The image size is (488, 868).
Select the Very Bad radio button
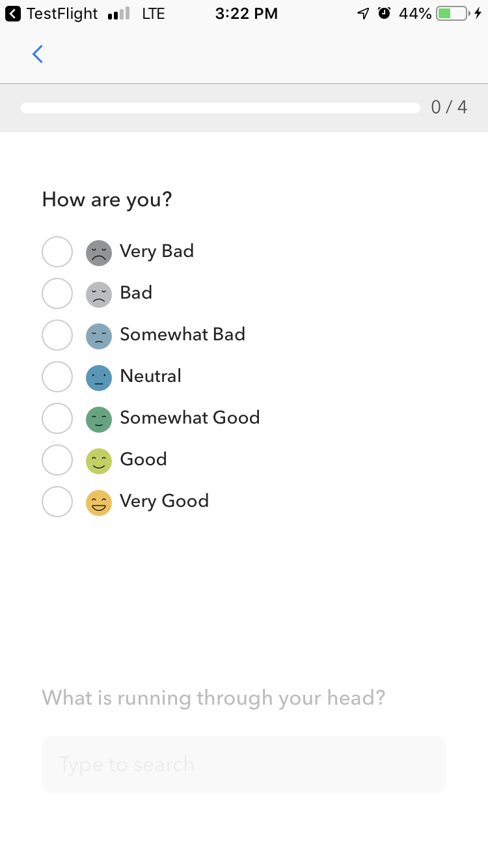[x=57, y=252]
